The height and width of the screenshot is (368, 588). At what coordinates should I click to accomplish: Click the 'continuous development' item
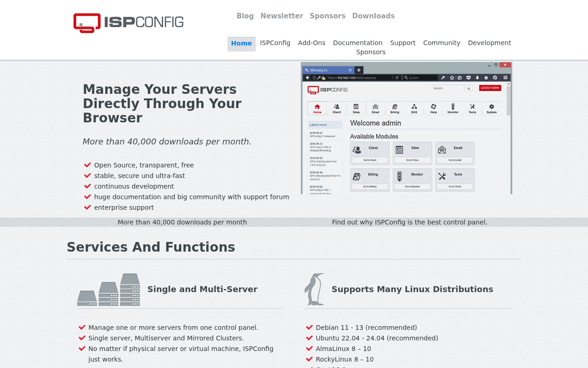(134, 186)
